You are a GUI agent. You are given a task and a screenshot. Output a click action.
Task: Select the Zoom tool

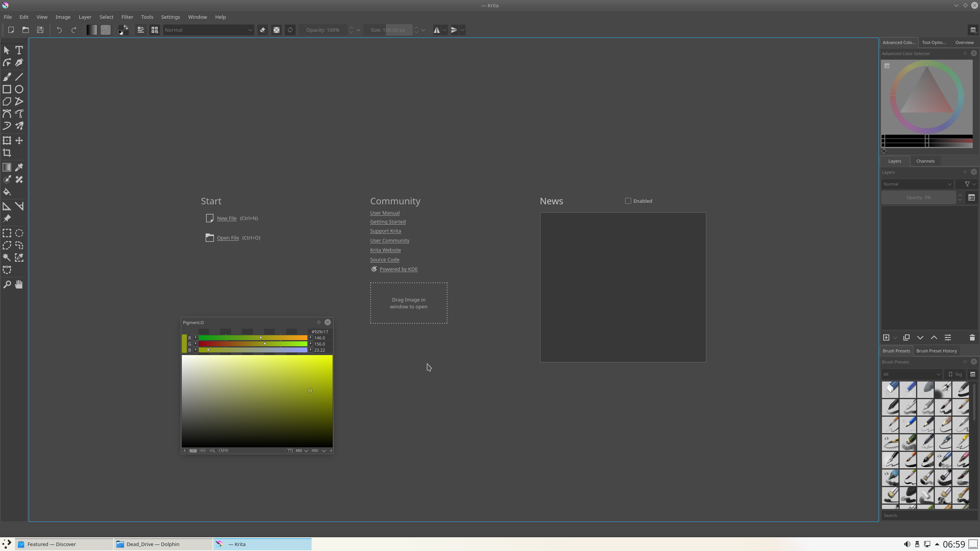(7, 284)
